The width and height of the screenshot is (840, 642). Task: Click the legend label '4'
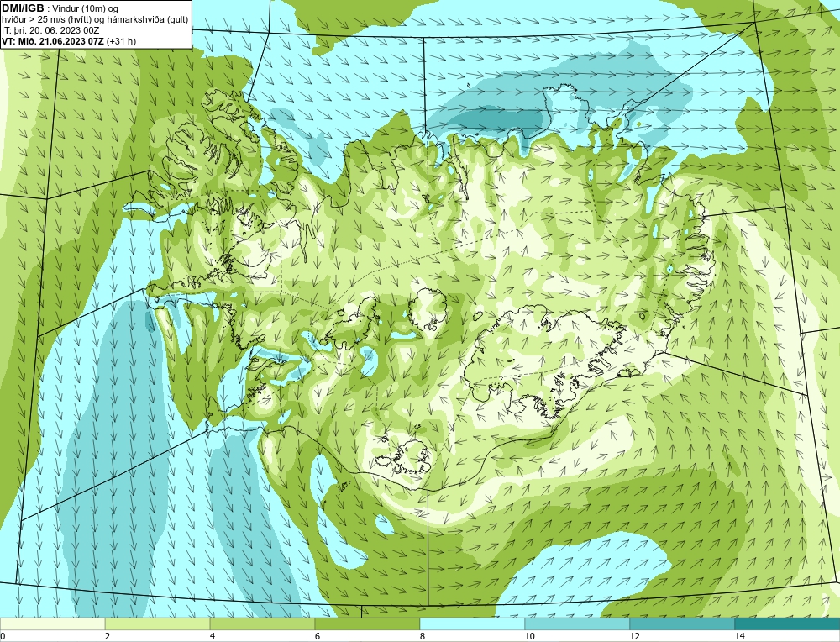(x=213, y=636)
